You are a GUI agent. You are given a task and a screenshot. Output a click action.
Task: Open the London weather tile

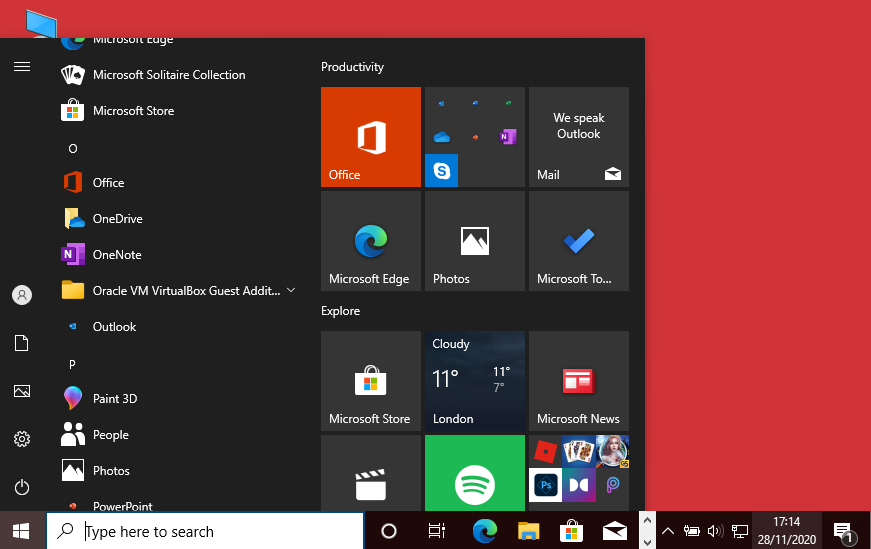pyautogui.click(x=475, y=381)
